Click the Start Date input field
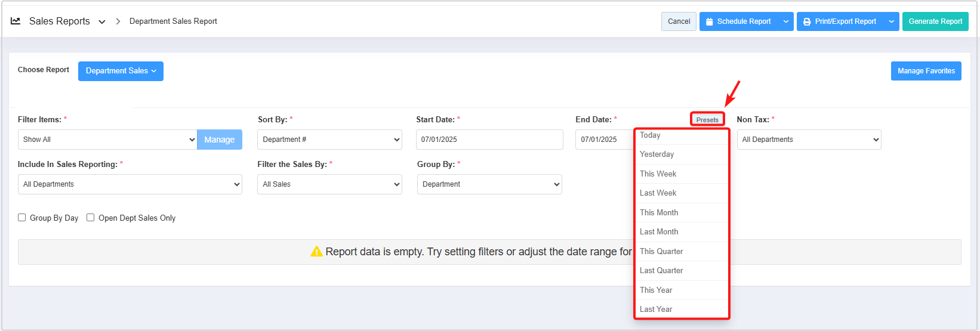 click(x=489, y=140)
